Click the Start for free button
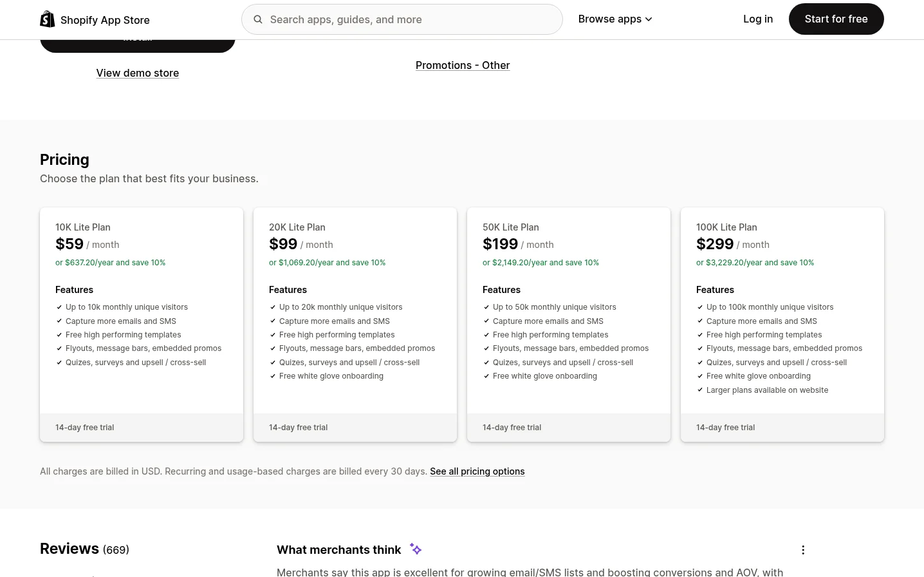The width and height of the screenshot is (924, 577). [x=836, y=19]
